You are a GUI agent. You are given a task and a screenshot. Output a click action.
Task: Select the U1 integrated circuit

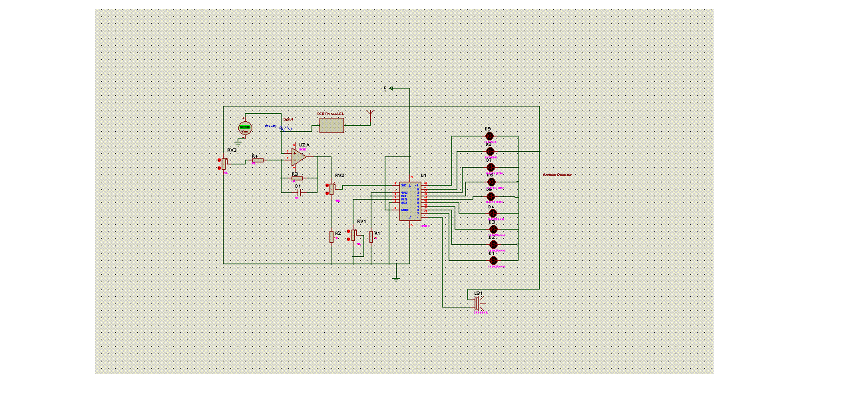coord(409,200)
